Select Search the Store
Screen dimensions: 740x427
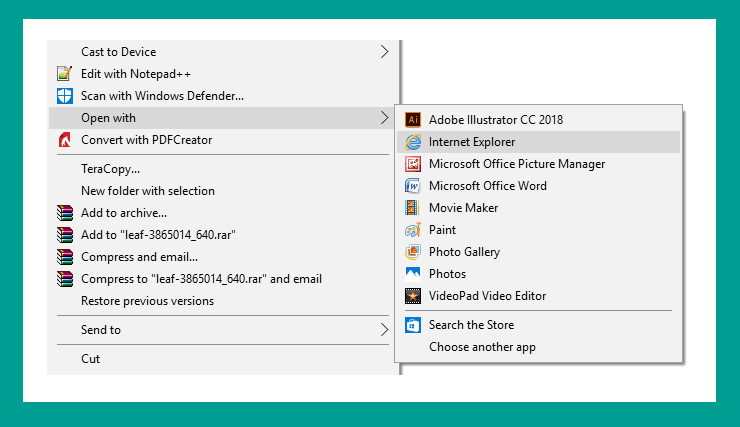[538, 325]
